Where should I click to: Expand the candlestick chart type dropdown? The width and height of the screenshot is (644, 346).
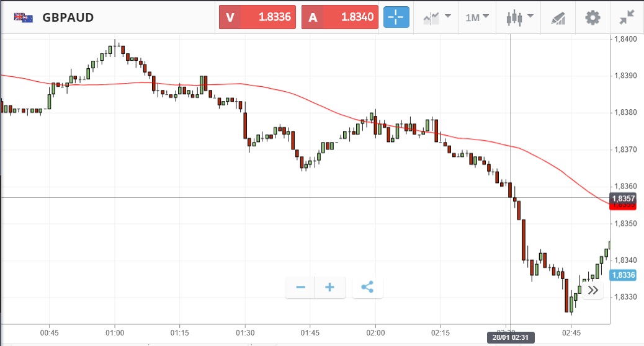point(520,17)
